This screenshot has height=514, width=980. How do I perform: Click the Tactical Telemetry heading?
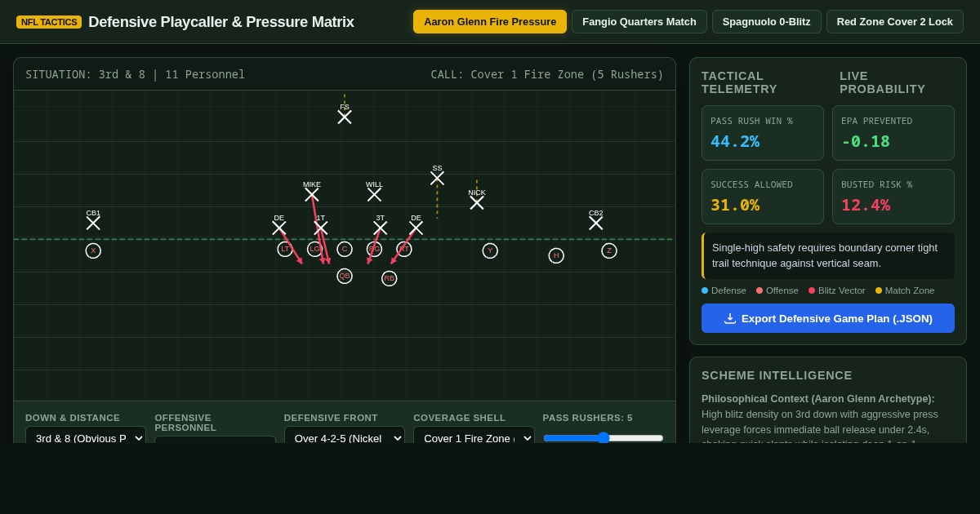pyautogui.click(x=740, y=82)
